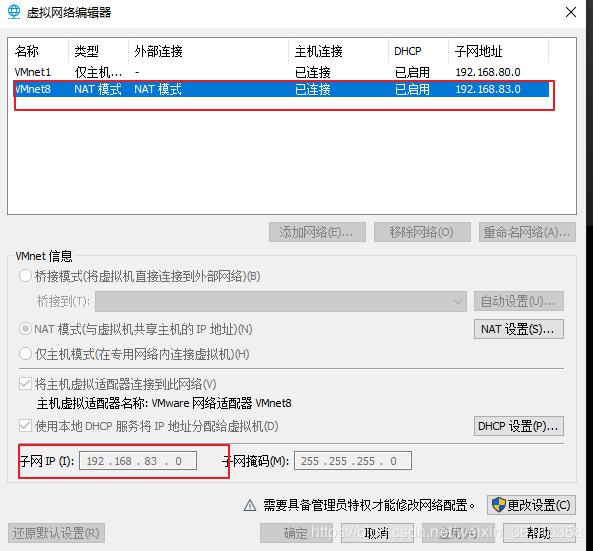Select the NAT 模式 radio button

pyautogui.click(x=25, y=329)
